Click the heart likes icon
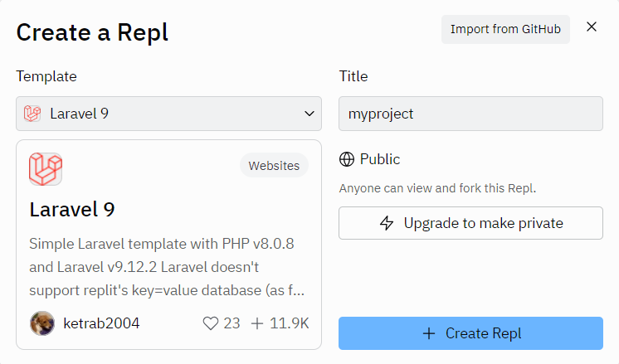 pyautogui.click(x=211, y=323)
